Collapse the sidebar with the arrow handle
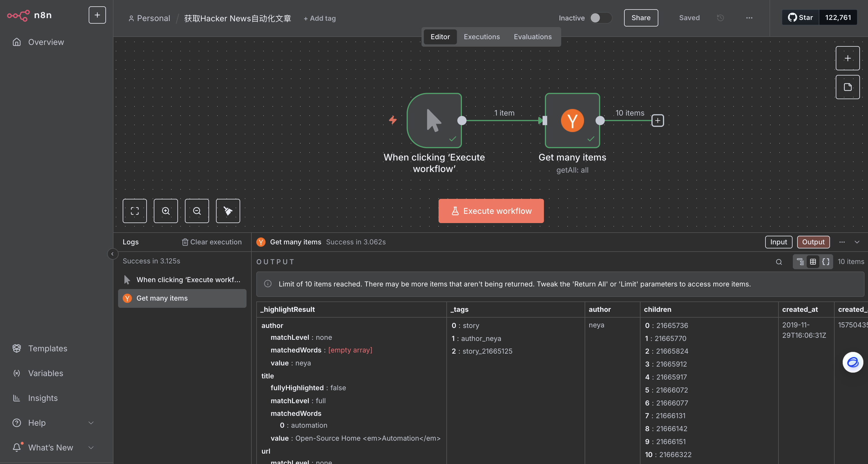Screen dimensions: 868x464 [113, 254]
